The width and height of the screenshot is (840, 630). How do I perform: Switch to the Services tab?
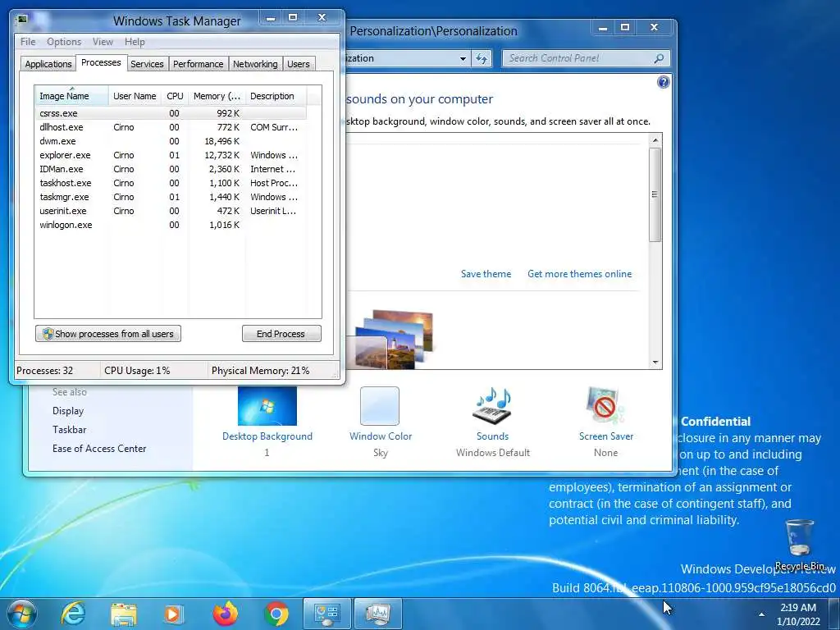[147, 64]
